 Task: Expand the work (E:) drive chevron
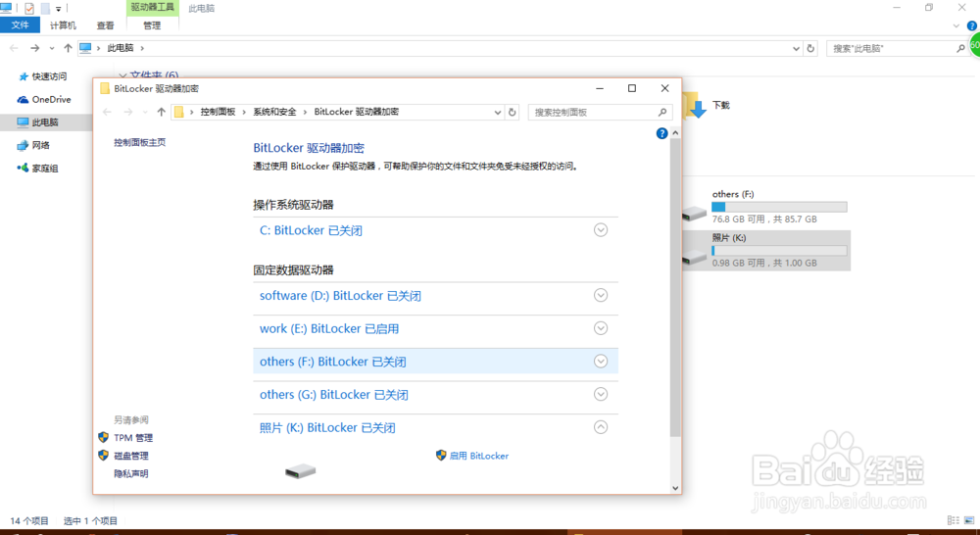pos(601,328)
